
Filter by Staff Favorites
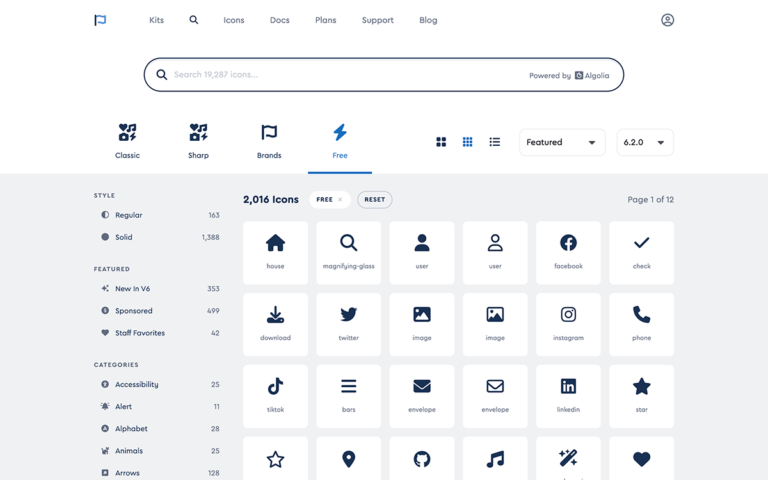point(140,333)
